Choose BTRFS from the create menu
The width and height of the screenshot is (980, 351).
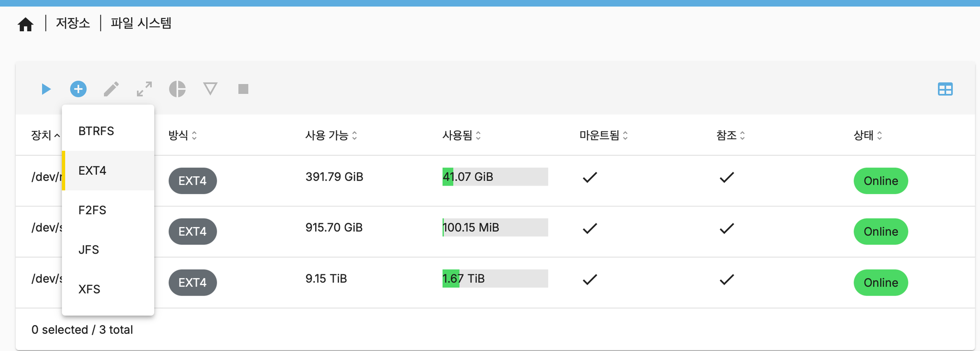108,131
